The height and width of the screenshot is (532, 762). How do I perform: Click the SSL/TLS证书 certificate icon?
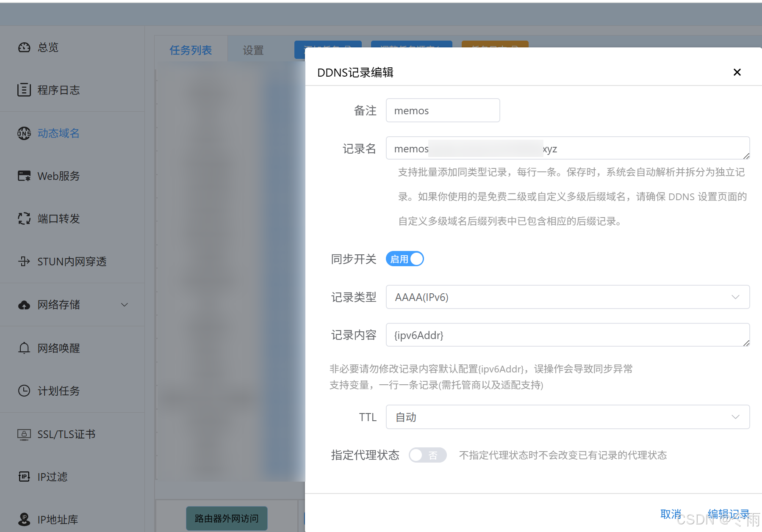(24, 434)
